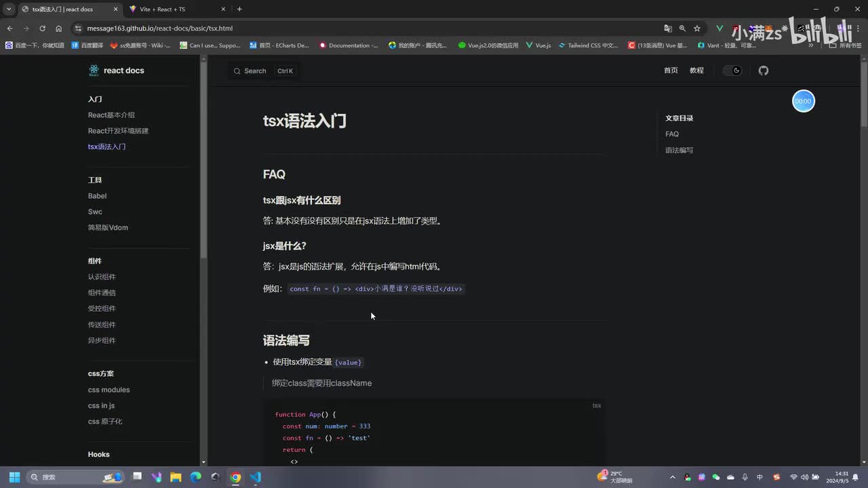Open 简易版Vdom in sidebar
The height and width of the screenshot is (488, 868).
coord(108,228)
